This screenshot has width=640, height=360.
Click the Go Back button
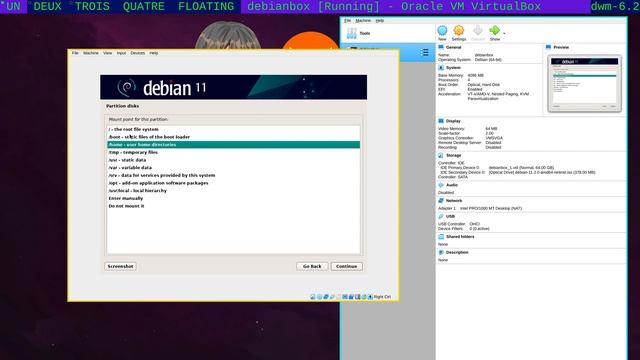(312, 266)
